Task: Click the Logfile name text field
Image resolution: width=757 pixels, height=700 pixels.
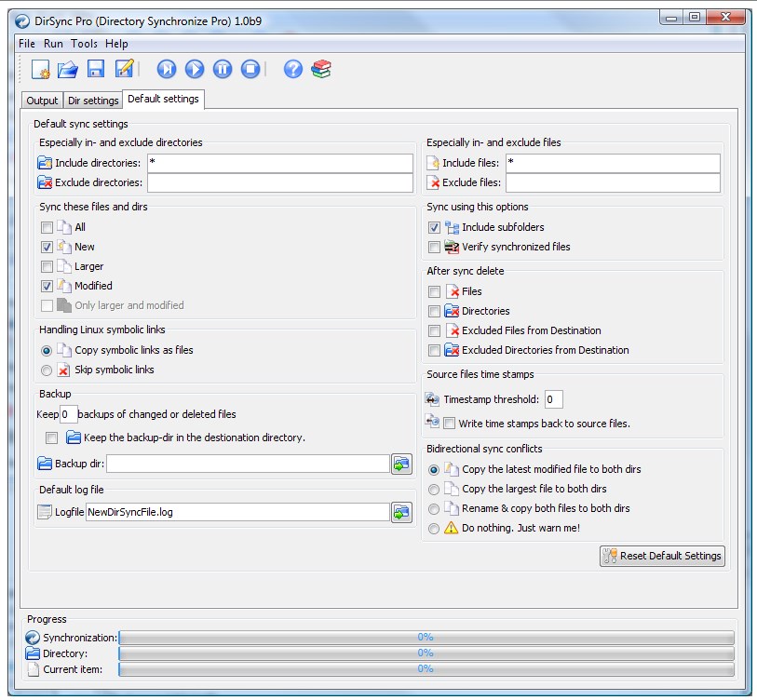Action: (237, 512)
